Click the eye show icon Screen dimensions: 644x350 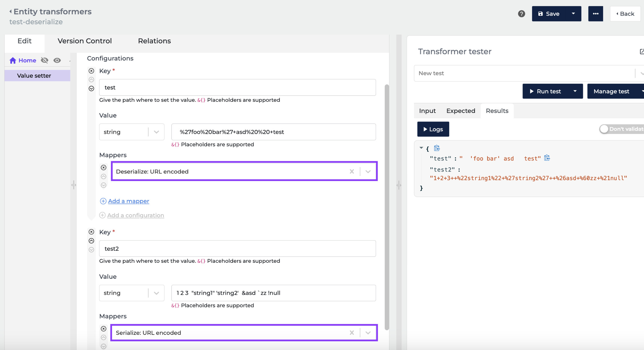pos(57,60)
